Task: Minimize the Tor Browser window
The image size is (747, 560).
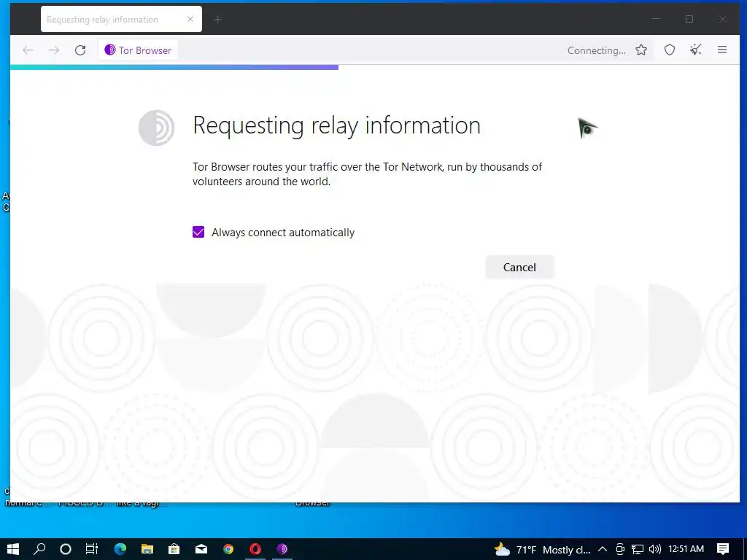Action: 656,19
